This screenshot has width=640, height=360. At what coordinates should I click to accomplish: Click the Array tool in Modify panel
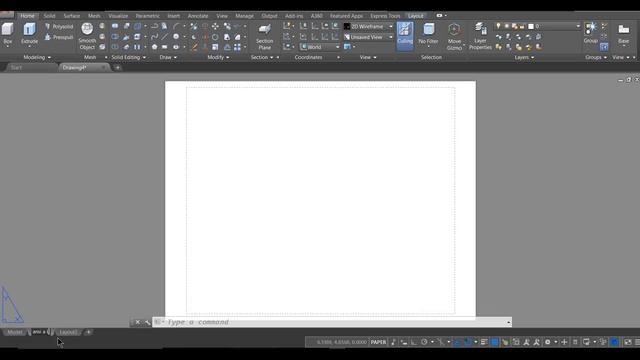(x=237, y=47)
